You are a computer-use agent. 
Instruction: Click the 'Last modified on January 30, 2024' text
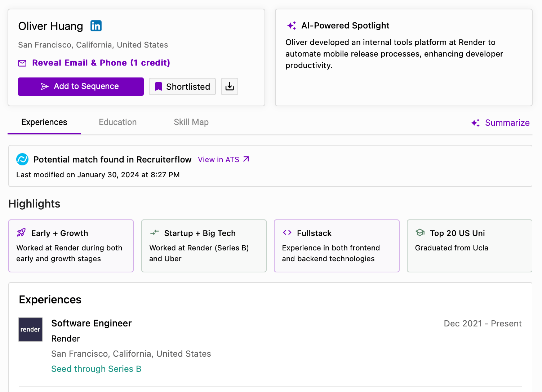tap(98, 175)
